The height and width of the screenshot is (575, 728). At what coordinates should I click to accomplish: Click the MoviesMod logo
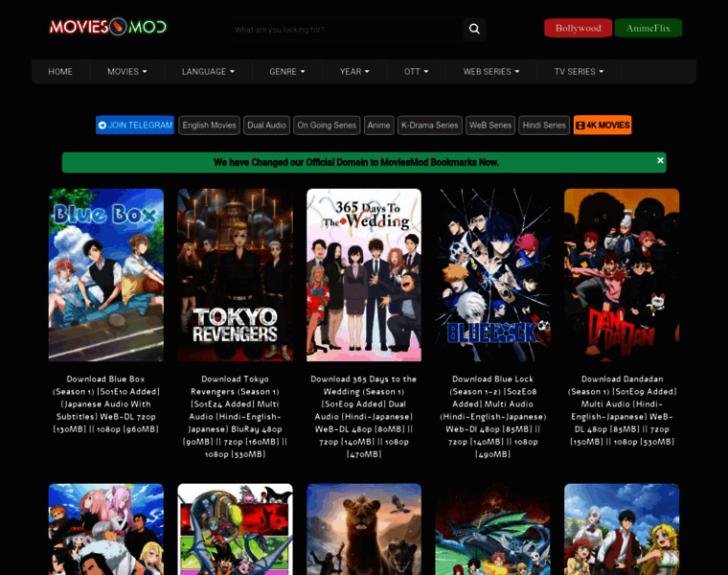107,27
